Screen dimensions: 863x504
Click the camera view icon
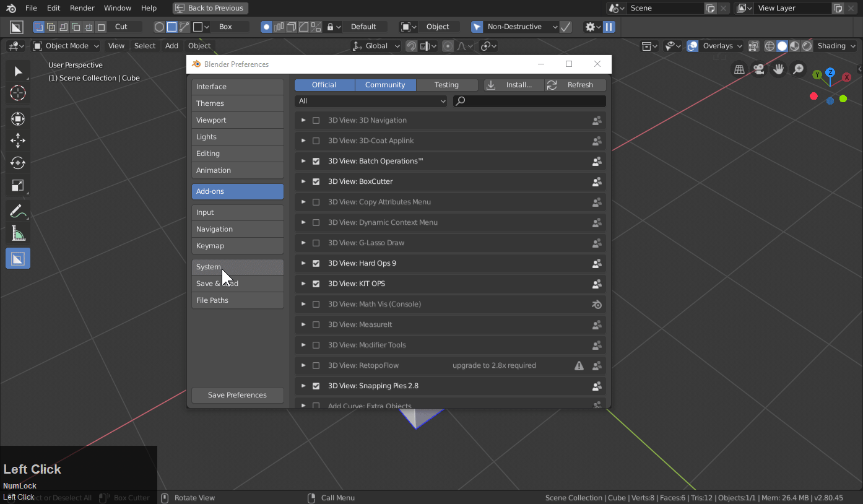pos(758,69)
